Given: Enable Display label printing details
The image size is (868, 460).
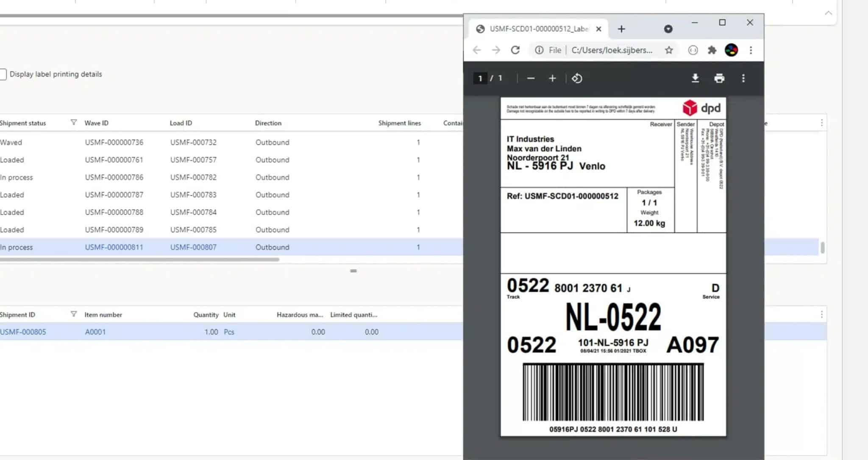Looking at the screenshot, I should tap(3, 74).
